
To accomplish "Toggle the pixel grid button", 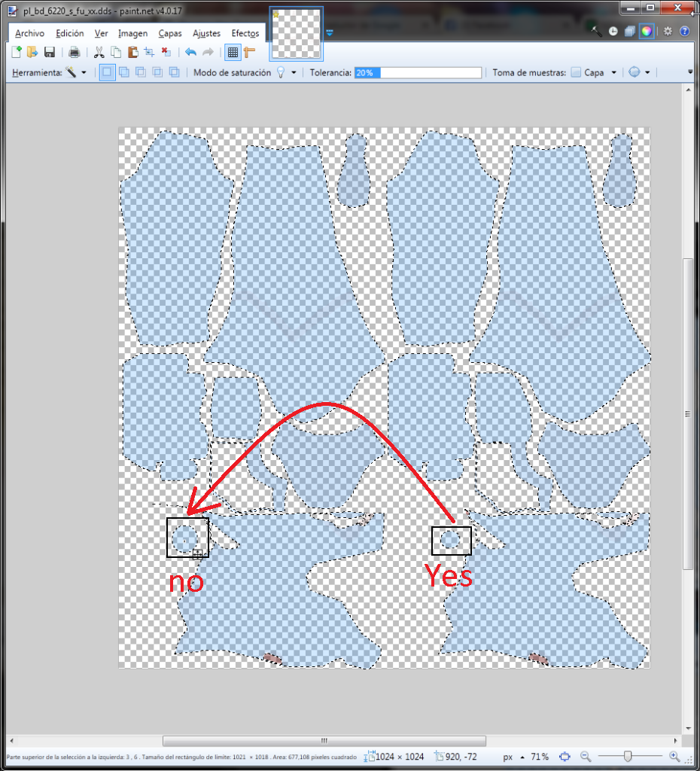I will 233,52.
